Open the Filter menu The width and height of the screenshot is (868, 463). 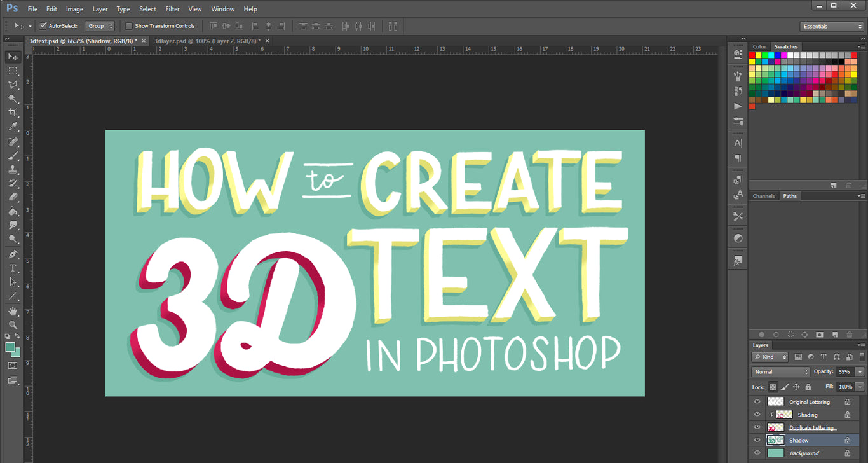(x=172, y=9)
